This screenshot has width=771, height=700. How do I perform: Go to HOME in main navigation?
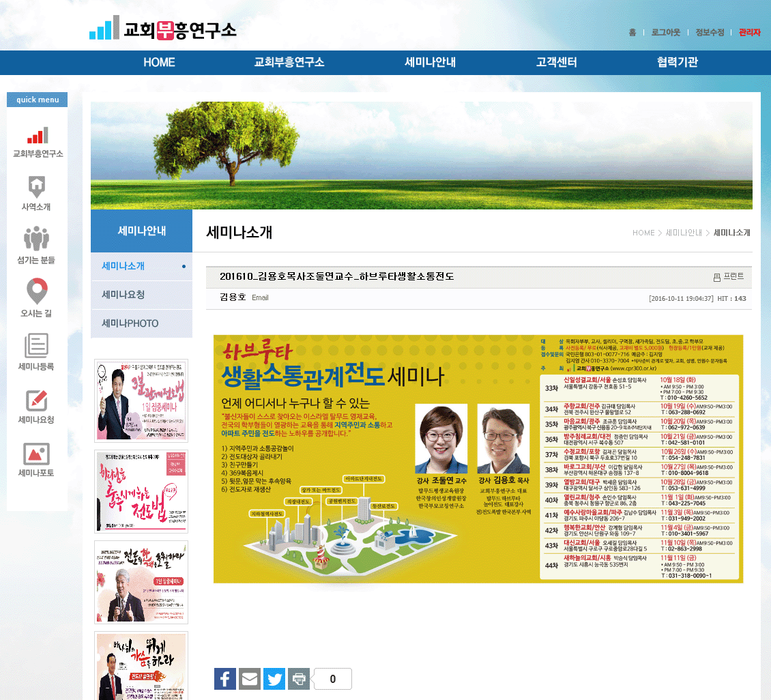pyautogui.click(x=159, y=63)
